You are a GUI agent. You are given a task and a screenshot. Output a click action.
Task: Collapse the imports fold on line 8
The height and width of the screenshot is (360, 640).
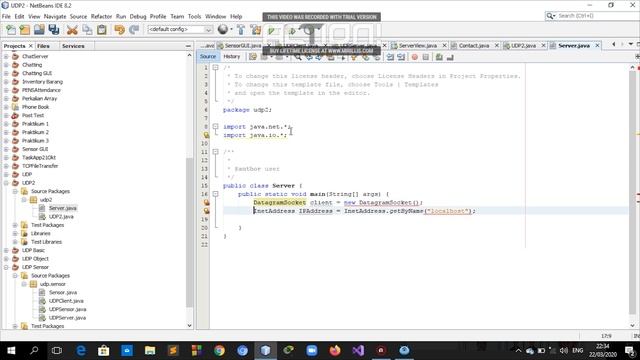216,127
